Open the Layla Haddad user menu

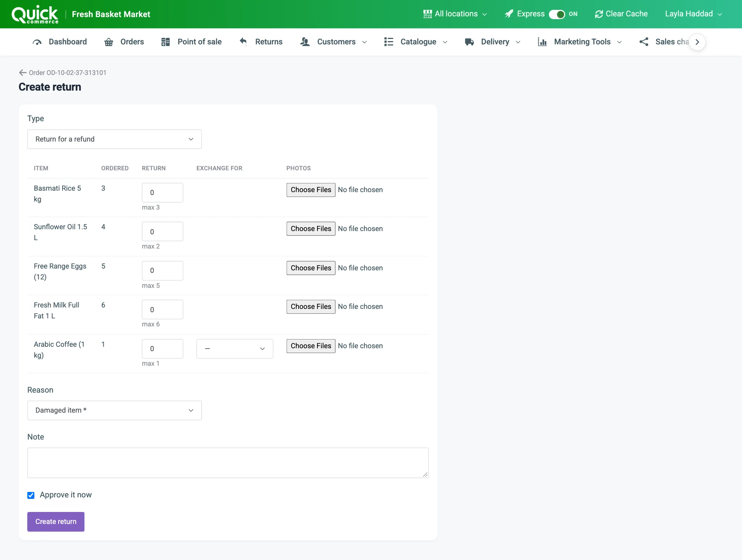coord(693,14)
